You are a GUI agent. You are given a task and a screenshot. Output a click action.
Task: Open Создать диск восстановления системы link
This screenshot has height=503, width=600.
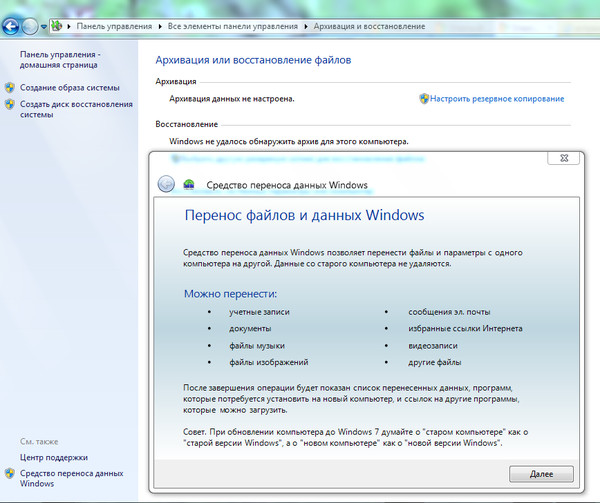coord(76,109)
